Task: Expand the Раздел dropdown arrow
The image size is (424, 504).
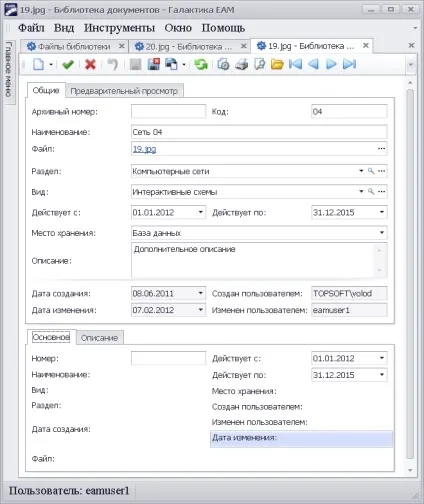Action: click(361, 171)
